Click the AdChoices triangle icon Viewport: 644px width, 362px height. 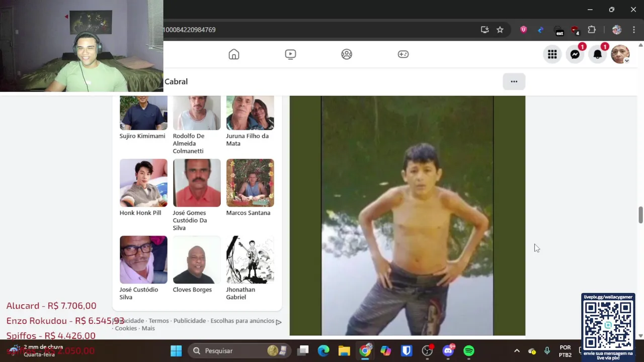point(279,322)
